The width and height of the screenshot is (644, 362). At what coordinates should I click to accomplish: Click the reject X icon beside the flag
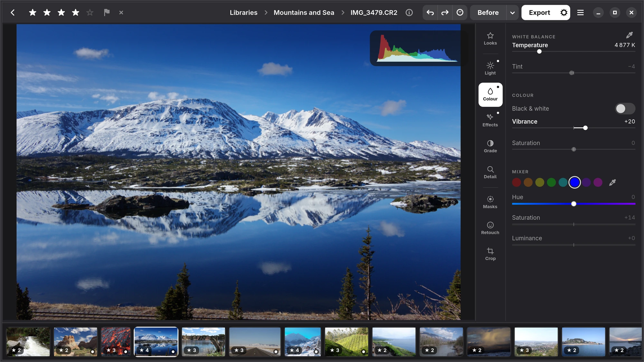tap(121, 13)
